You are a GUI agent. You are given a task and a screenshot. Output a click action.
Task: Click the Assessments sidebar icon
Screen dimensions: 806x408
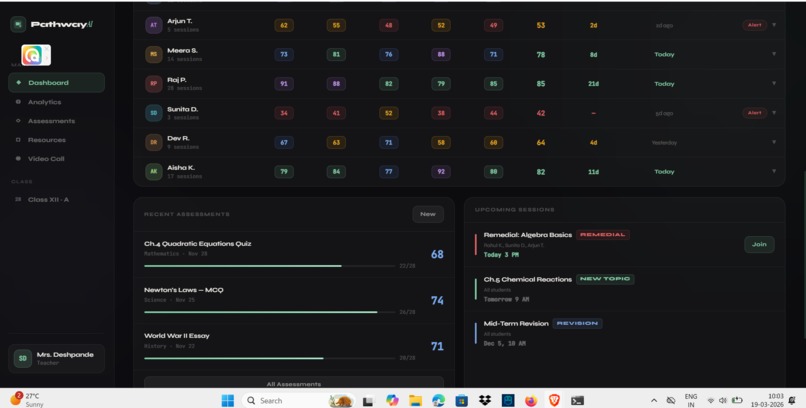pos(19,121)
